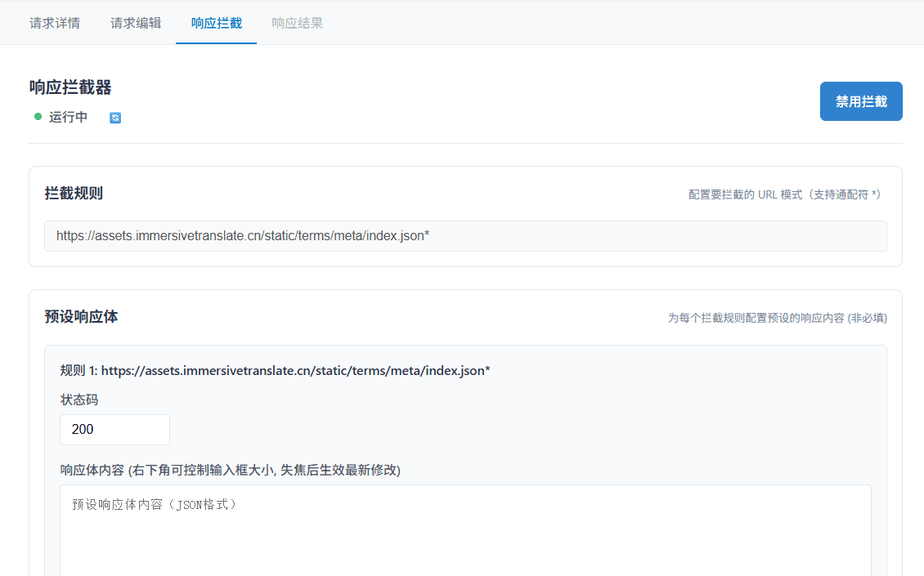Open the 请求编辑 tab
The image size is (924, 576).
tap(136, 23)
